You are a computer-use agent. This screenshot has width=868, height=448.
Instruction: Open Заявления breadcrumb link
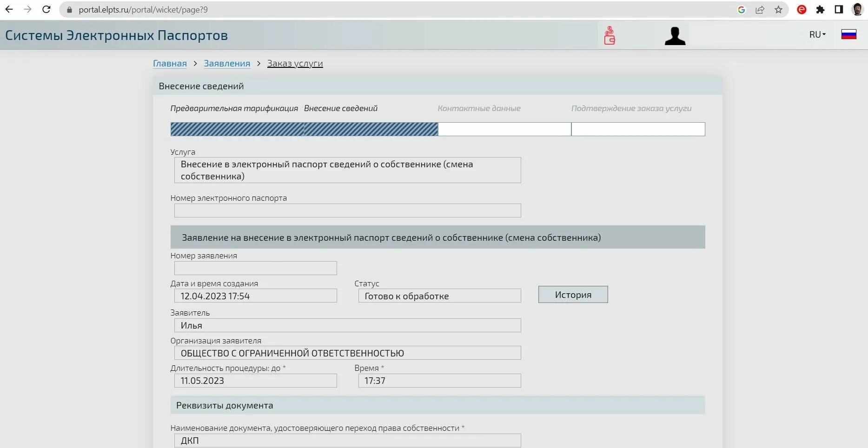[227, 64]
